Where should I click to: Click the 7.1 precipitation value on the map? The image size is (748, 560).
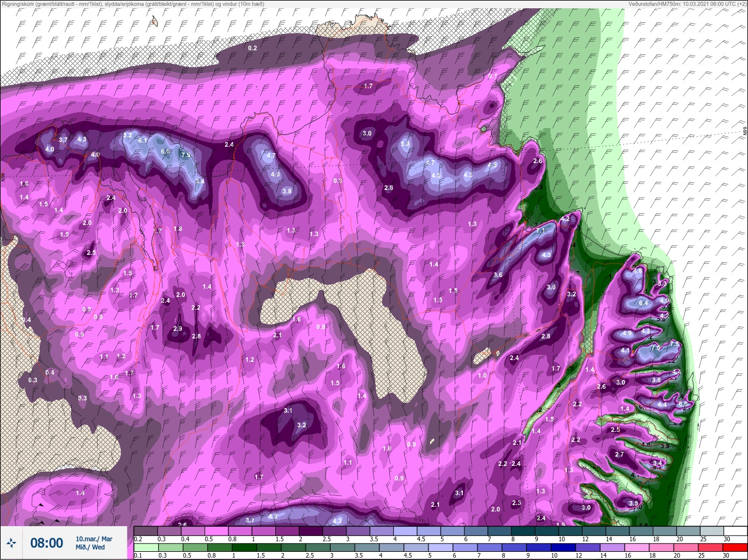(x=541, y=231)
